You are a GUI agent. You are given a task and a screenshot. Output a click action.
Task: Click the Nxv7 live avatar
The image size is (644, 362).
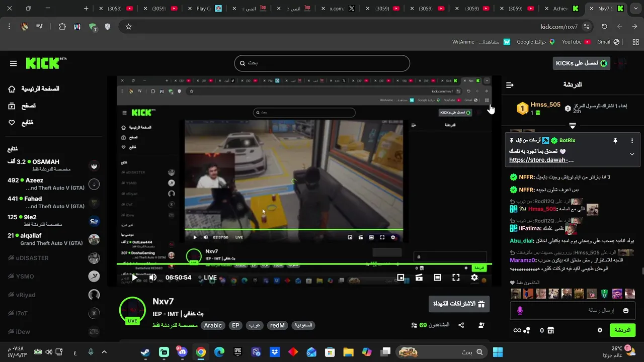pyautogui.click(x=132, y=310)
